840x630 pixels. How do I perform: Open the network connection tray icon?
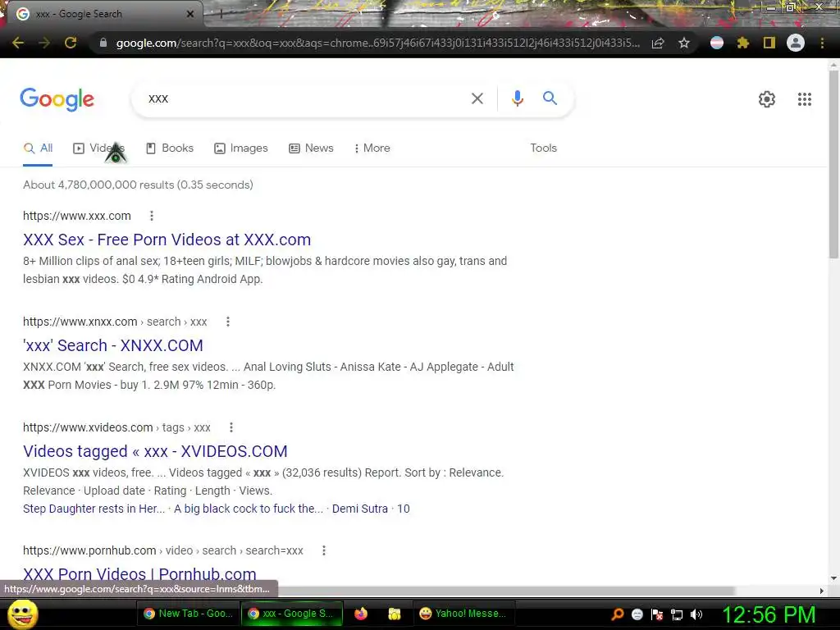pyautogui.click(x=677, y=614)
